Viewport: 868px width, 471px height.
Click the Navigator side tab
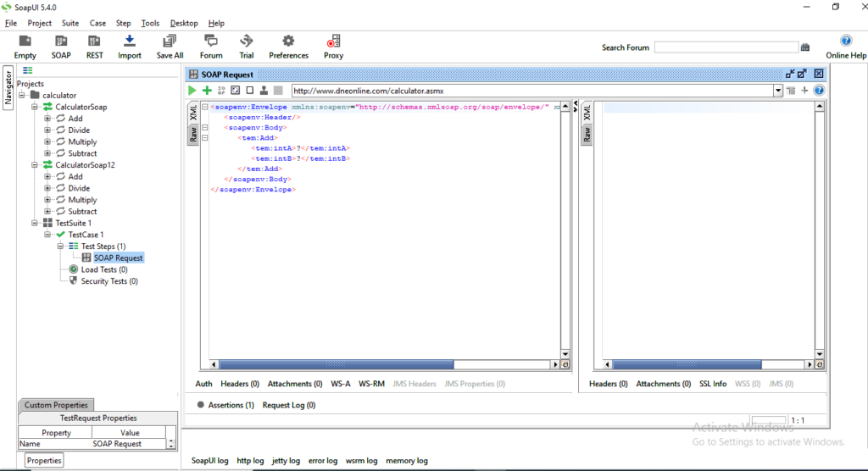tap(8, 88)
